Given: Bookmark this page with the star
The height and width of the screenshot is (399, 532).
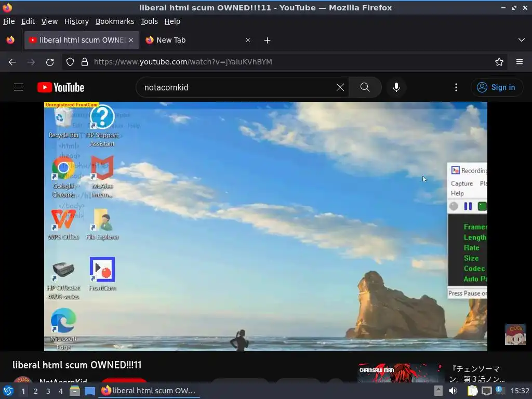Looking at the screenshot, I should pyautogui.click(x=499, y=62).
